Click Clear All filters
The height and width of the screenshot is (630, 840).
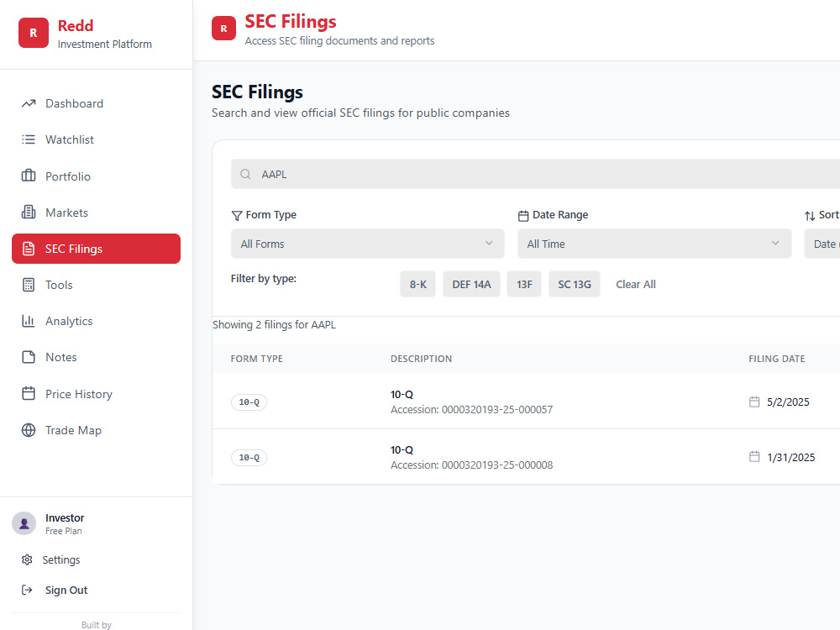(635, 285)
